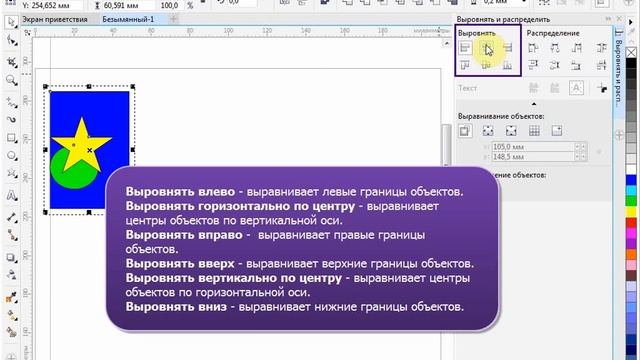Screen dimensions: 640x360
Task: Click Align Bottom icon under Выровнять
Action: pos(507,65)
